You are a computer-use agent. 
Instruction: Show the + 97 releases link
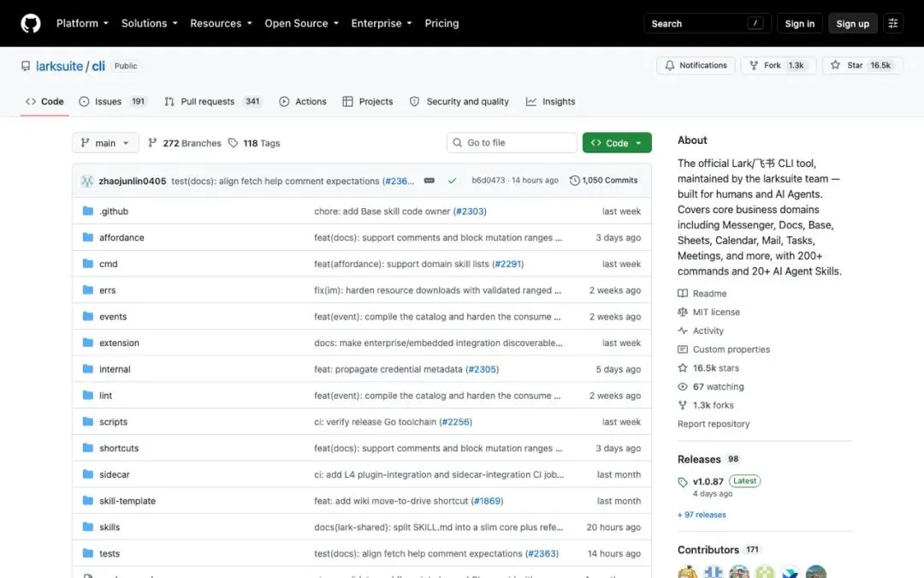(x=702, y=515)
